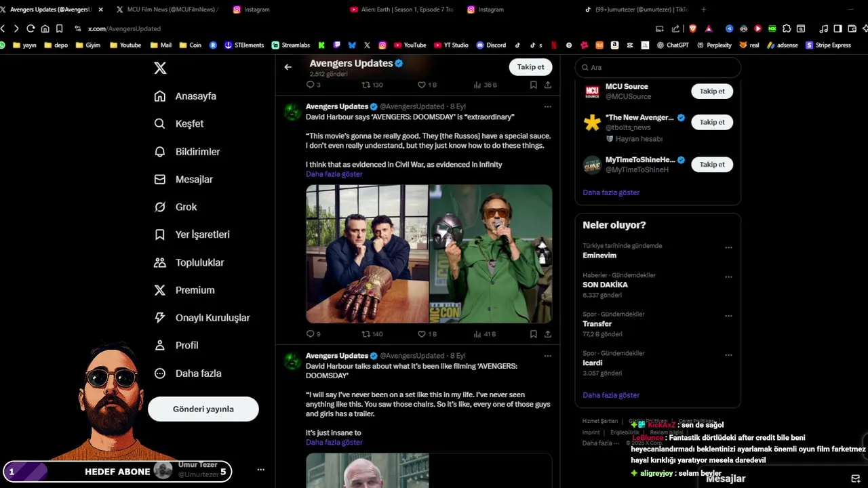This screenshot has width=868, height=488.
Task: Open Mesajlar in the left sidebar
Action: [184, 180]
